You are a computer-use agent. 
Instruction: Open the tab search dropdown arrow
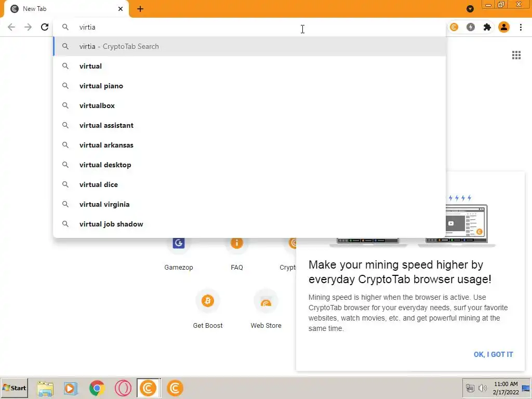470,9
